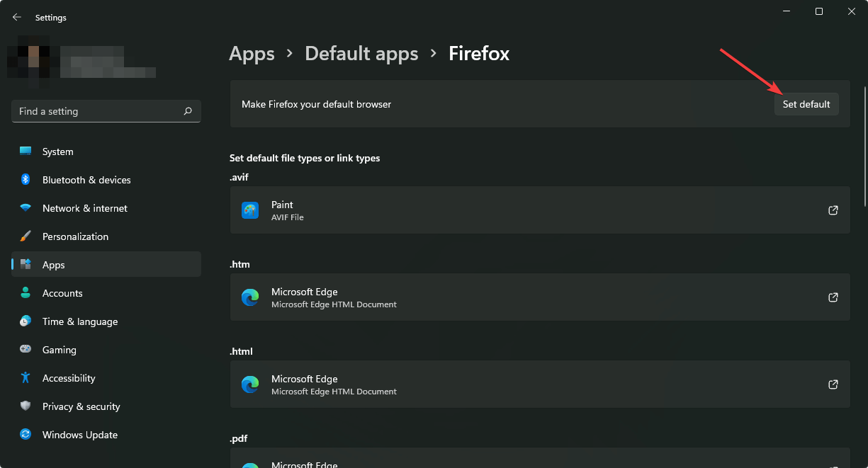Click the Apps sidebar icon
The image size is (868, 468).
[26, 265]
